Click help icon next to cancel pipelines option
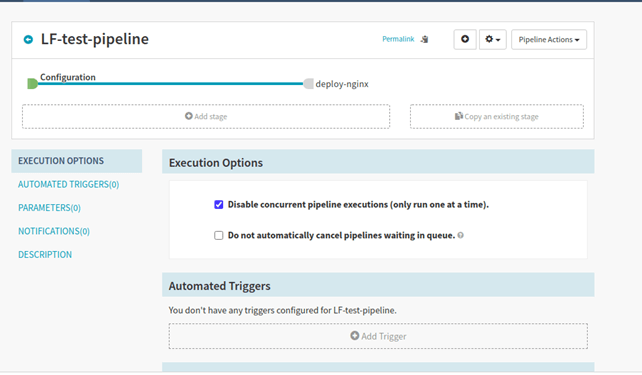Viewport: 642px width, 375px height. [x=461, y=235]
